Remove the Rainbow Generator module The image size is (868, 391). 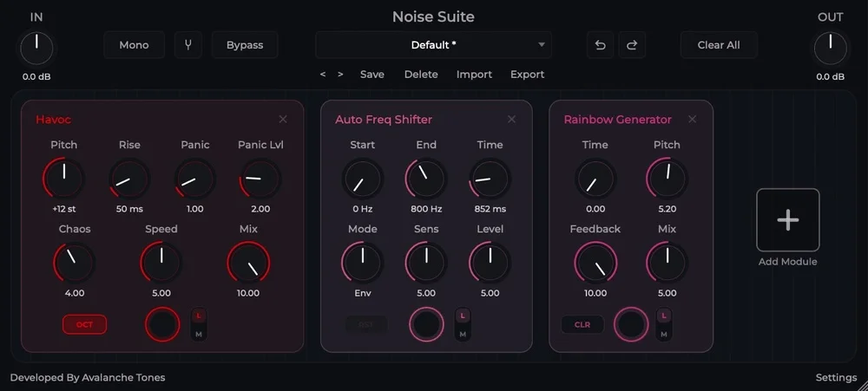tap(692, 120)
